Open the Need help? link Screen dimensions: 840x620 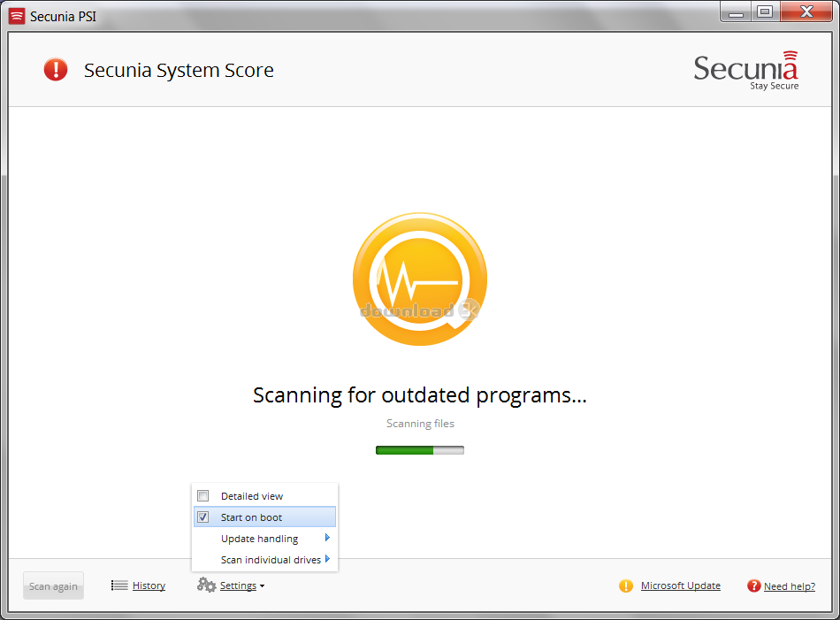(x=789, y=586)
